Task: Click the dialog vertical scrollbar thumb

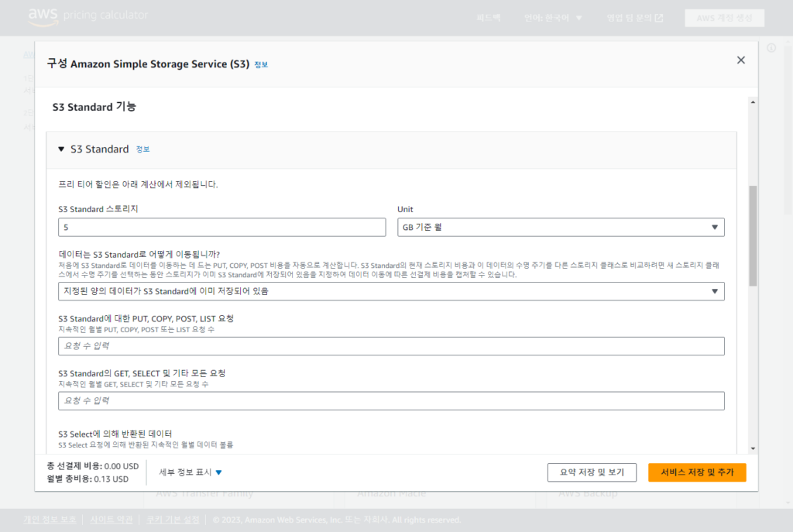Action: [753, 235]
